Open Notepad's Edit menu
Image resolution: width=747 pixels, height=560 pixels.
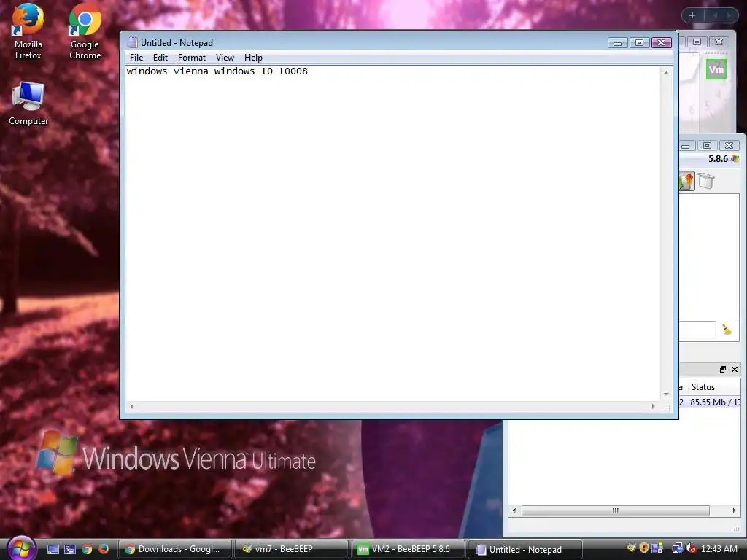coord(160,58)
